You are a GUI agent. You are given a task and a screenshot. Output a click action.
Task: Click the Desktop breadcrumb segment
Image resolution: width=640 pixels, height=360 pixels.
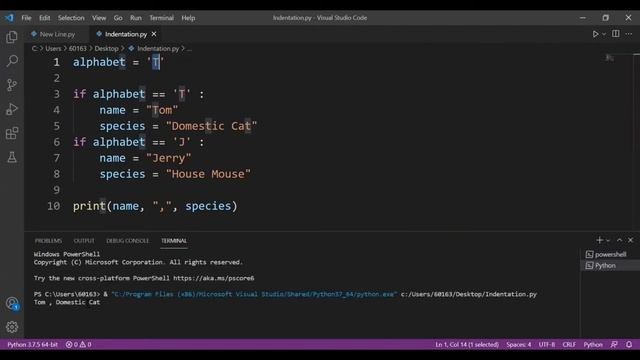point(106,49)
